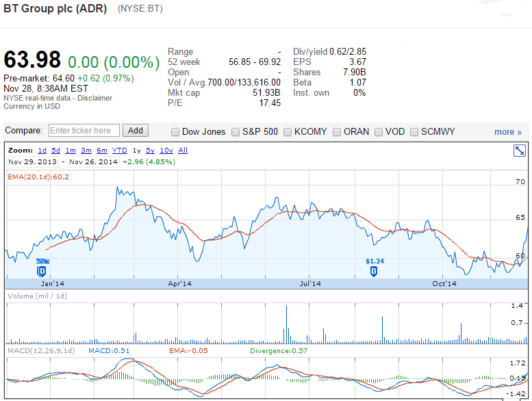Show 10y chart range
Image resolution: width=532 pixels, height=401 pixels.
tap(166, 150)
